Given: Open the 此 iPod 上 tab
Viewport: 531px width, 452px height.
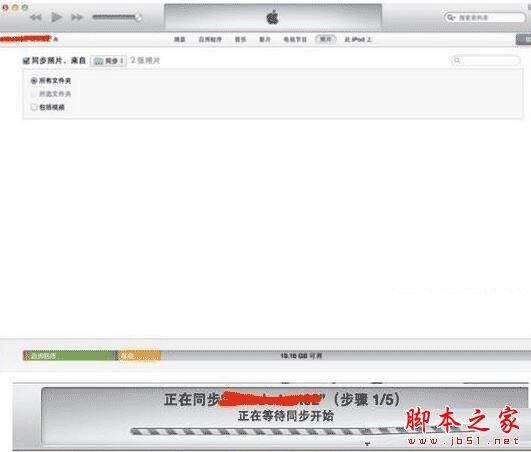Looking at the screenshot, I should pos(358,39).
